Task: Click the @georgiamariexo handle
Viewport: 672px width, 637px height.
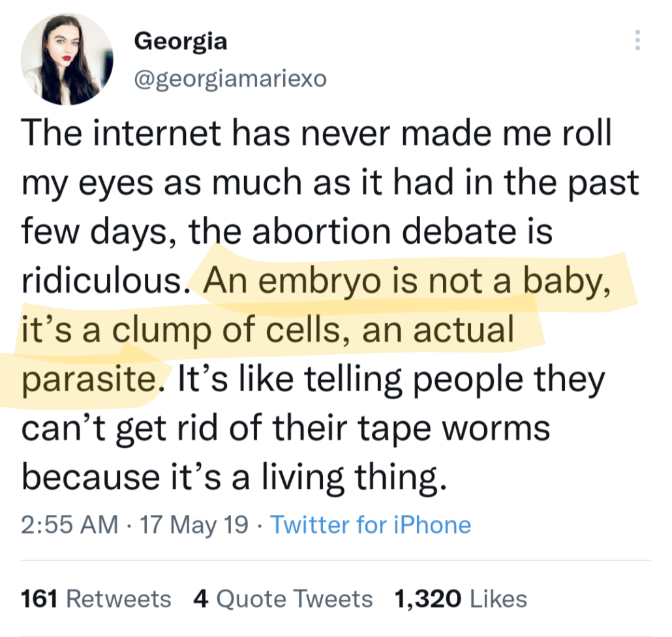Action: click(x=230, y=80)
